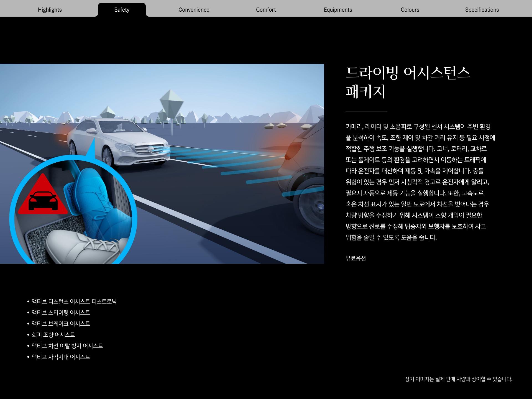Click the description paragraph starting 카메라, 레이더
This screenshot has width=532, height=399.
tap(420, 182)
